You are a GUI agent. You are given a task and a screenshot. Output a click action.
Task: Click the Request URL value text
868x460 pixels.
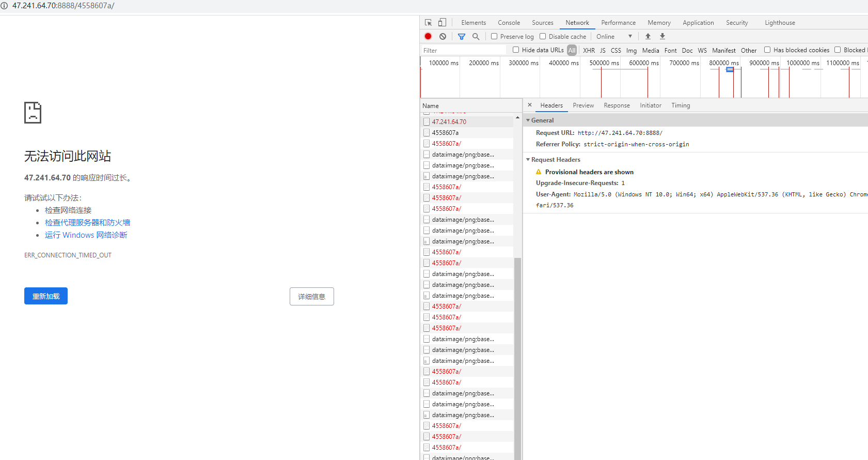pyautogui.click(x=620, y=133)
